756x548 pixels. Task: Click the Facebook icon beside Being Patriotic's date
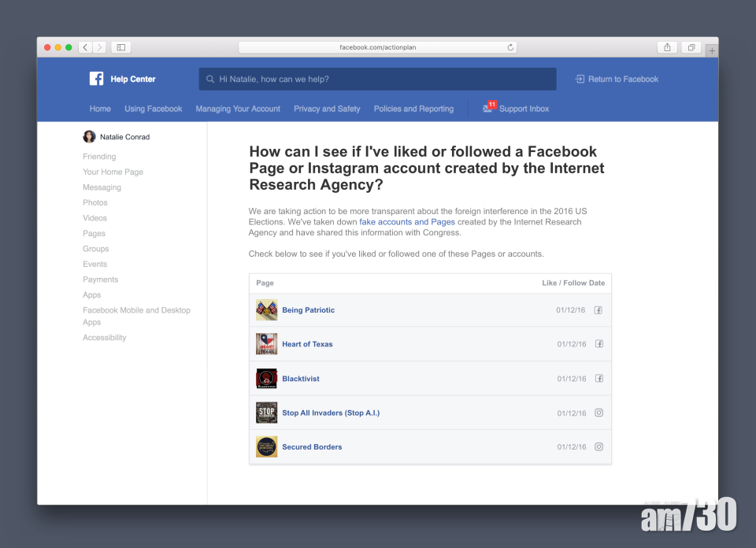[x=598, y=310]
